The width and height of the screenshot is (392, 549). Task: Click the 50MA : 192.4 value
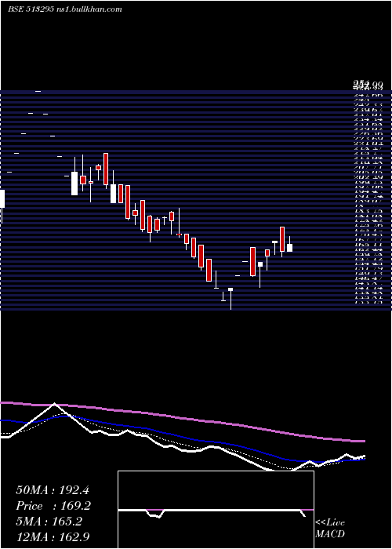point(53,489)
